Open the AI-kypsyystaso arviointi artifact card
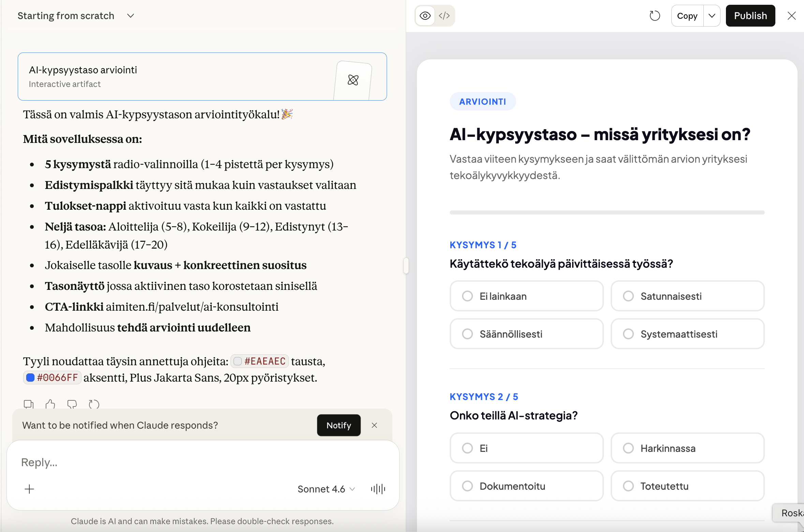This screenshot has width=804, height=532. 203,77
